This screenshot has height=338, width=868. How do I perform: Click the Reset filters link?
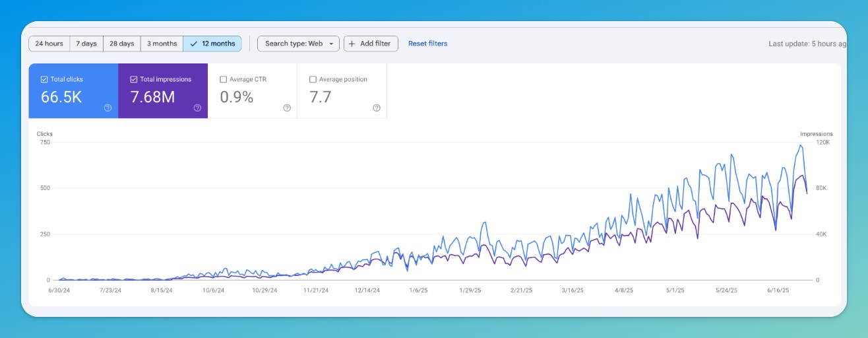click(427, 44)
